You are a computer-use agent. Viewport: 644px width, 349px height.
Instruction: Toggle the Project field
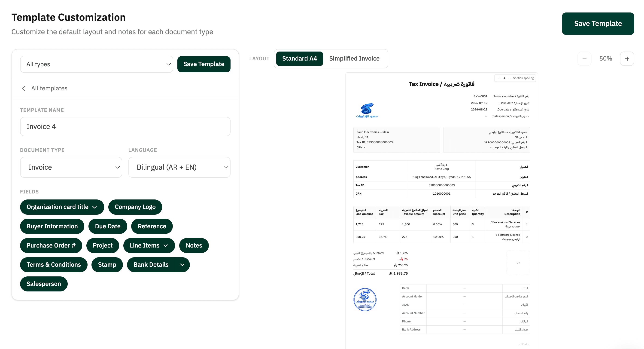(x=103, y=245)
